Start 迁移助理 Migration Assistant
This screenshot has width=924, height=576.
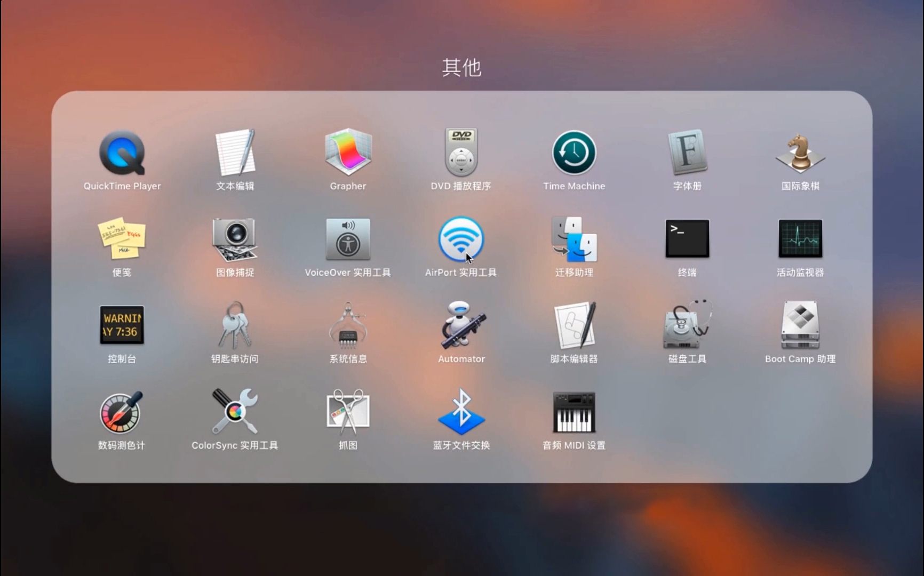574,239
